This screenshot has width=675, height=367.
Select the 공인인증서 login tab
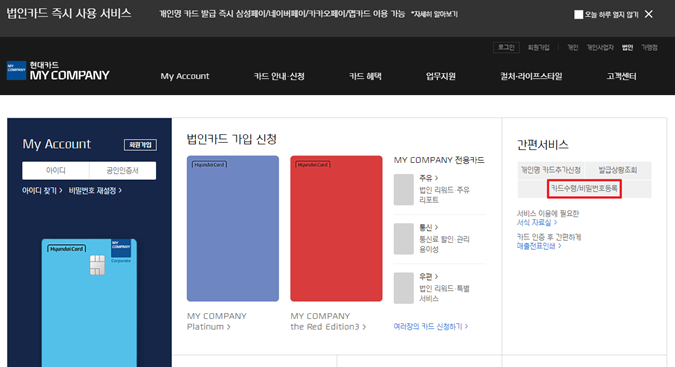[123, 170]
